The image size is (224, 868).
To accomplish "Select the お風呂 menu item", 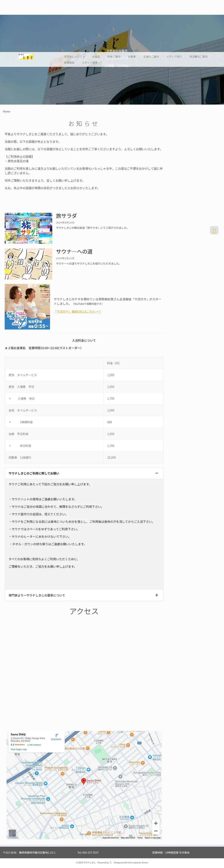I will pyautogui.click(x=96, y=57).
